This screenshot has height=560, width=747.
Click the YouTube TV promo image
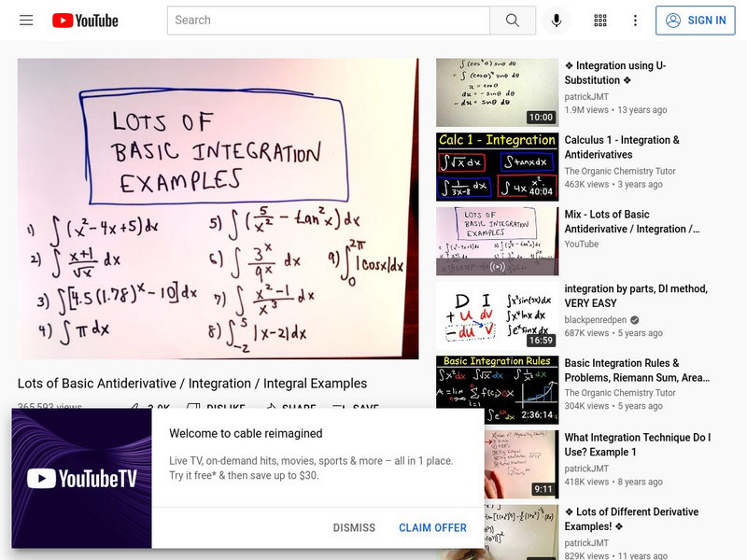(x=82, y=478)
